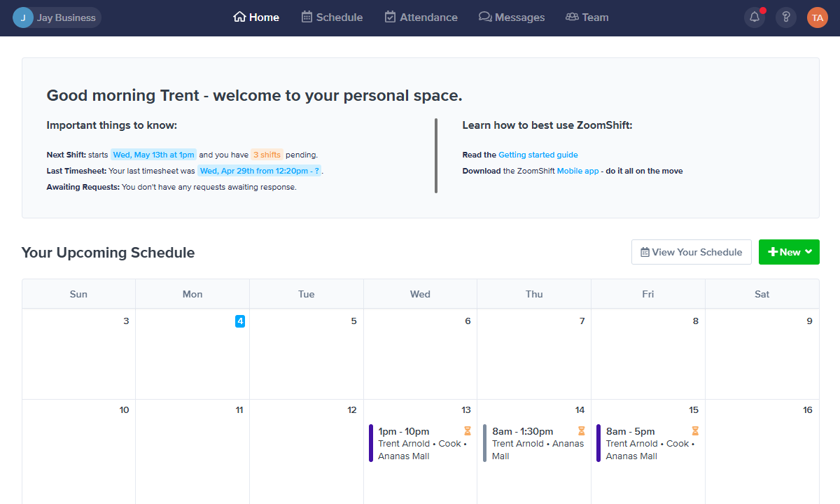Click the gray color bar on Thursday's shift
840x504 pixels.
click(x=484, y=443)
